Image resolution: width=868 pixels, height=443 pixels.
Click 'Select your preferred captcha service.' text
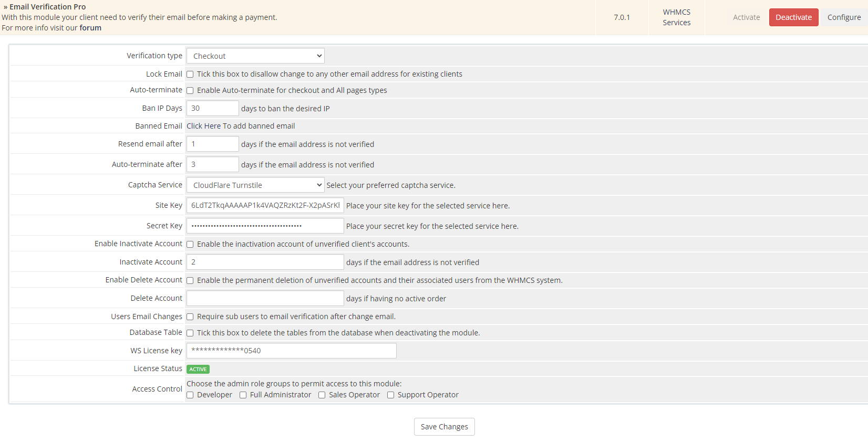pos(391,185)
